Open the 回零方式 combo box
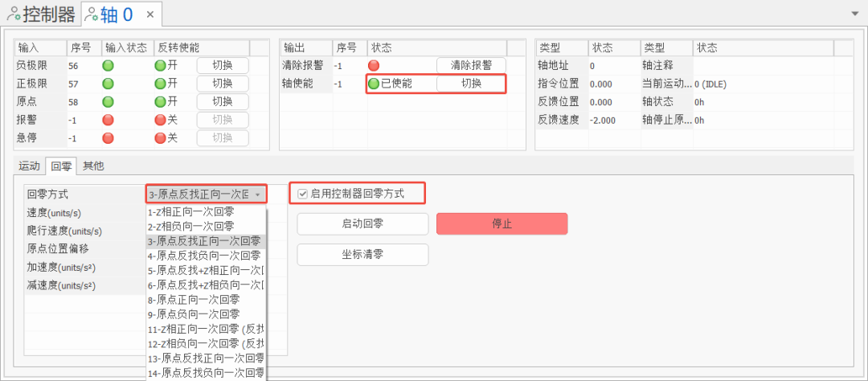868x381 pixels. tap(206, 195)
